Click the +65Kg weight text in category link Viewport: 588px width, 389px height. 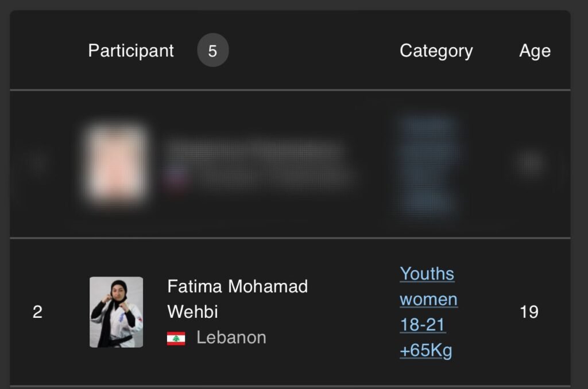[x=425, y=350]
